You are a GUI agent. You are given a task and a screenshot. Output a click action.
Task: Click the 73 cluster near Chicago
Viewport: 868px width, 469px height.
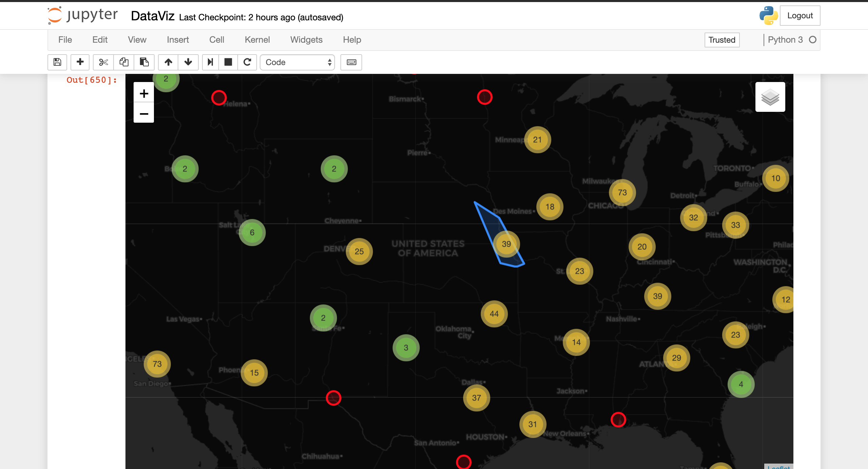click(622, 192)
